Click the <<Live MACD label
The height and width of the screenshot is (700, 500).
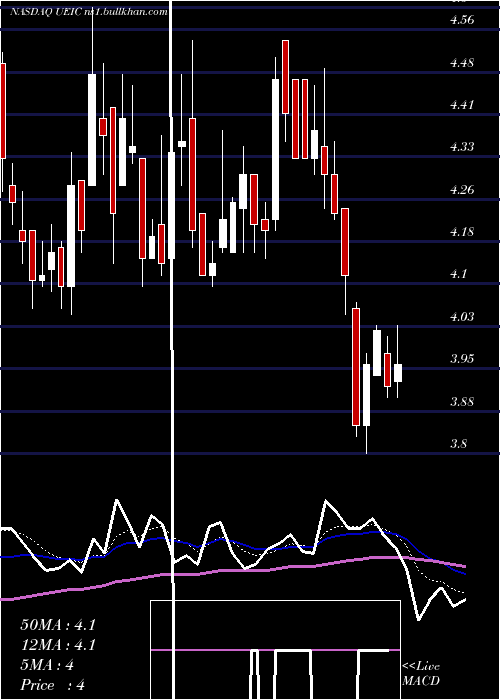point(421,674)
